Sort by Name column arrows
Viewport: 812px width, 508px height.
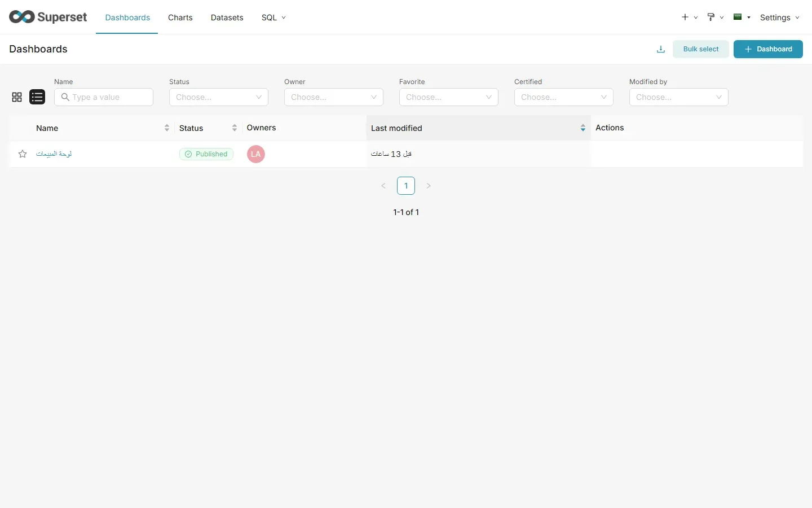(167, 128)
